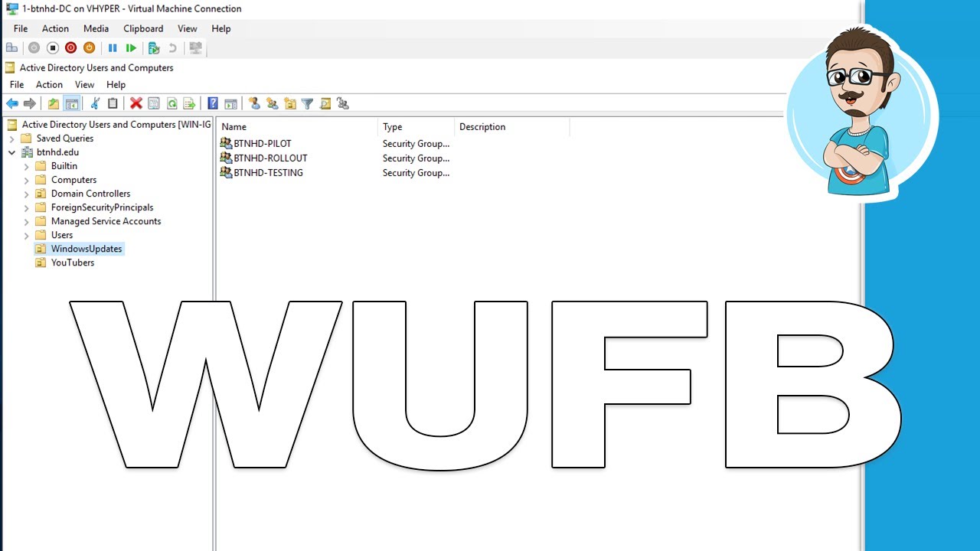Toggle the Show/Hide Action Pane icon
Screen dimensions: 980x551
pos(230,103)
